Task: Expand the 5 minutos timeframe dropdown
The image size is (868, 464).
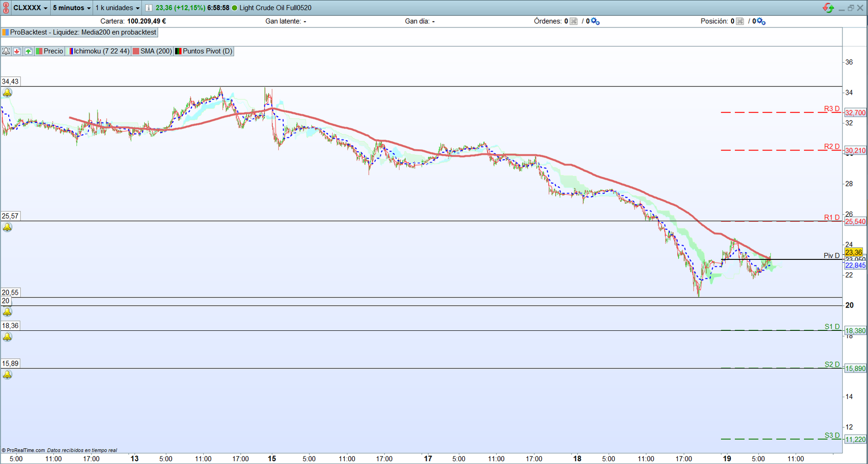Action: [x=72, y=8]
